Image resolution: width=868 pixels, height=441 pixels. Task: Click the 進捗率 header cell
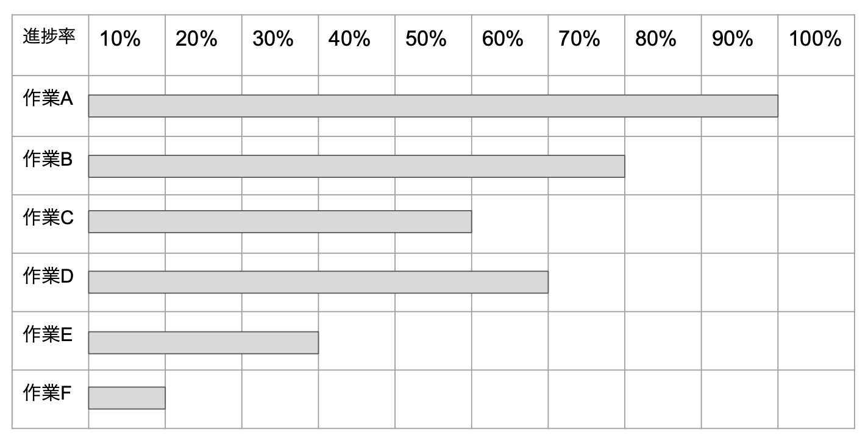tap(49, 37)
